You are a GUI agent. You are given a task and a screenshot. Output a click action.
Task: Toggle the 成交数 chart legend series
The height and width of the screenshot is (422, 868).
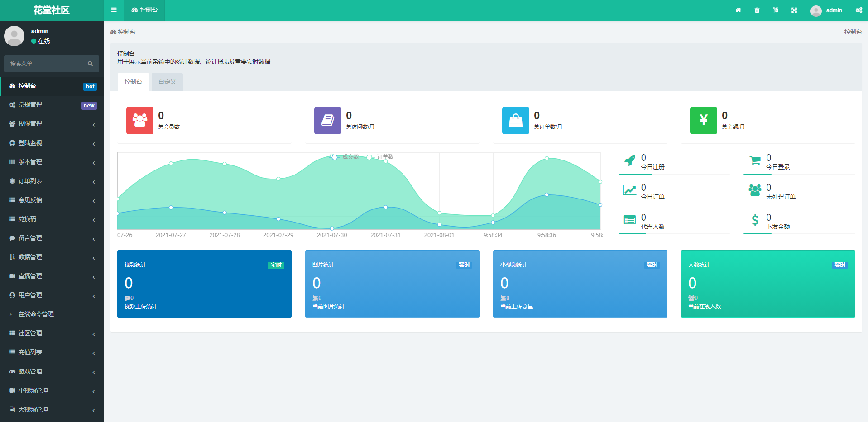point(346,157)
